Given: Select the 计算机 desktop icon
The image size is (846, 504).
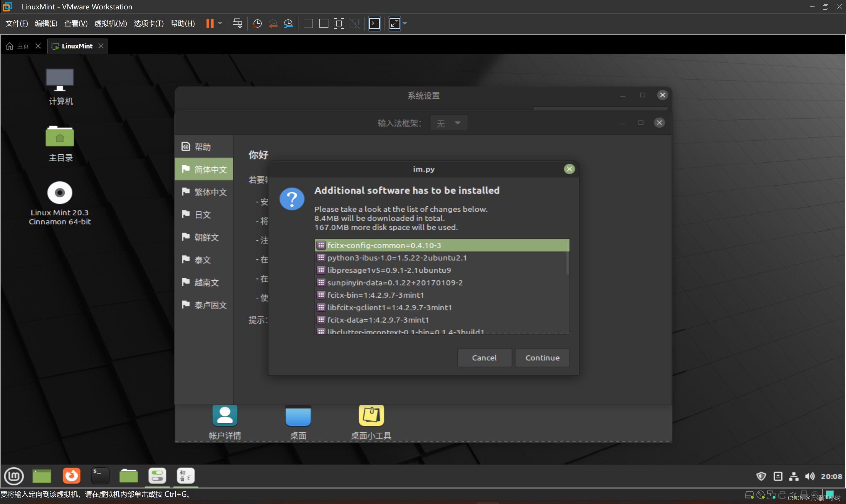Looking at the screenshot, I should 60,87.
